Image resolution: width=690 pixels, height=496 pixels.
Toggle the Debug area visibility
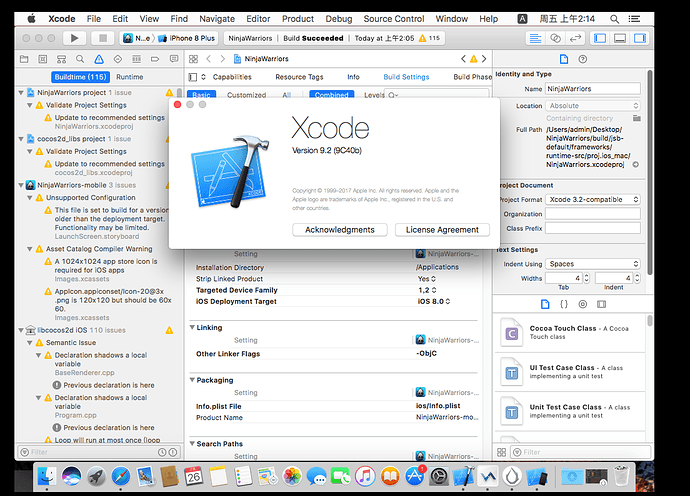[620, 38]
